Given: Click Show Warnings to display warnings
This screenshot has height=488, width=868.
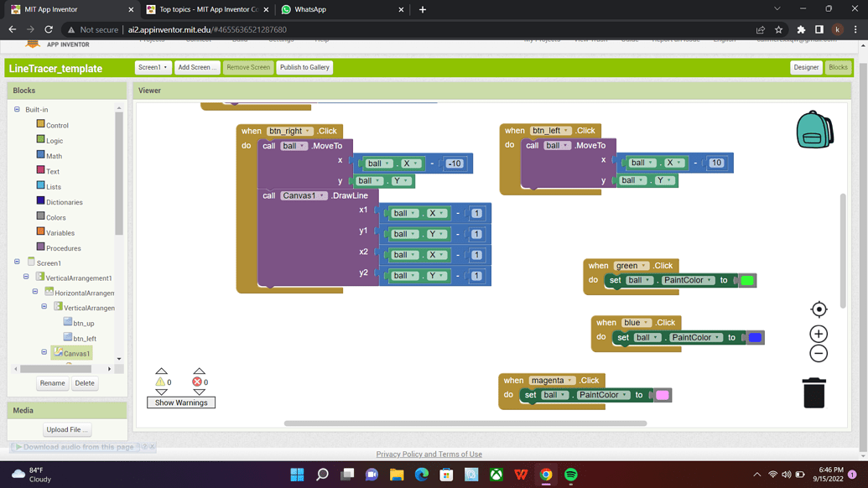Looking at the screenshot, I should point(180,402).
